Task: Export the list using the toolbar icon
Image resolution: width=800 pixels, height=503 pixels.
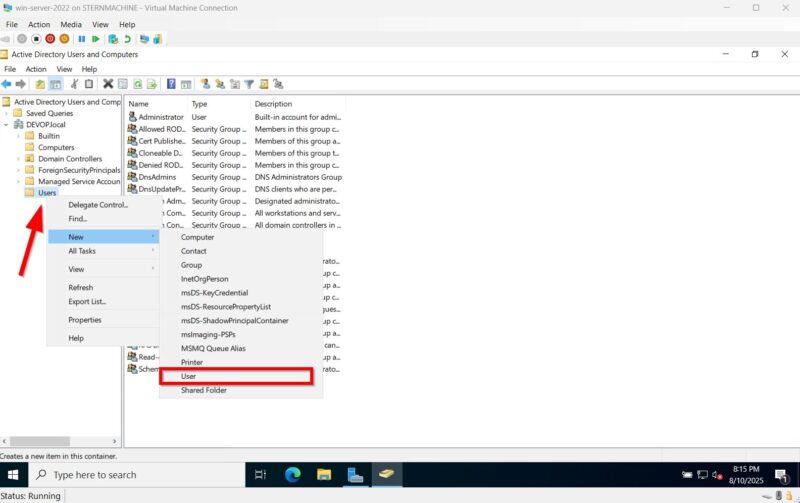Action: (x=152, y=84)
